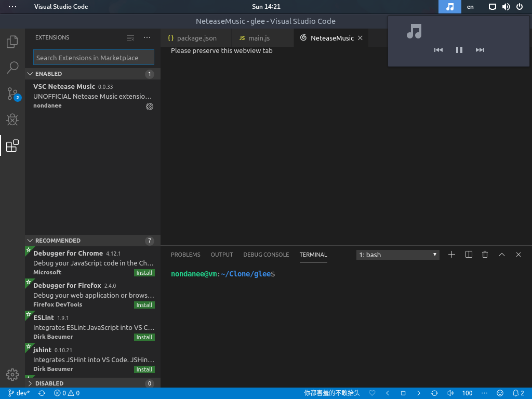Image resolution: width=532 pixels, height=399 pixels.
Task: Mute volume via status bar speaker
Action: pos(450,393)
